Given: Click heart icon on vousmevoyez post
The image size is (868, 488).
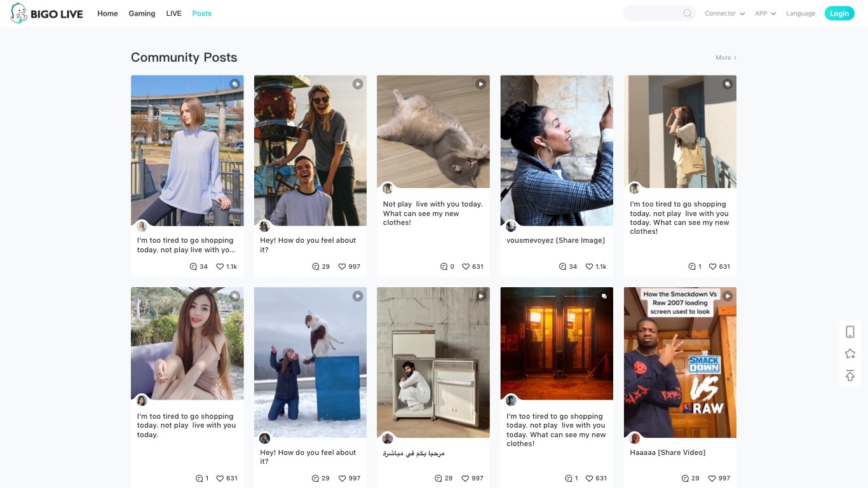Looking at the screenshot, I should pos(589,267).
